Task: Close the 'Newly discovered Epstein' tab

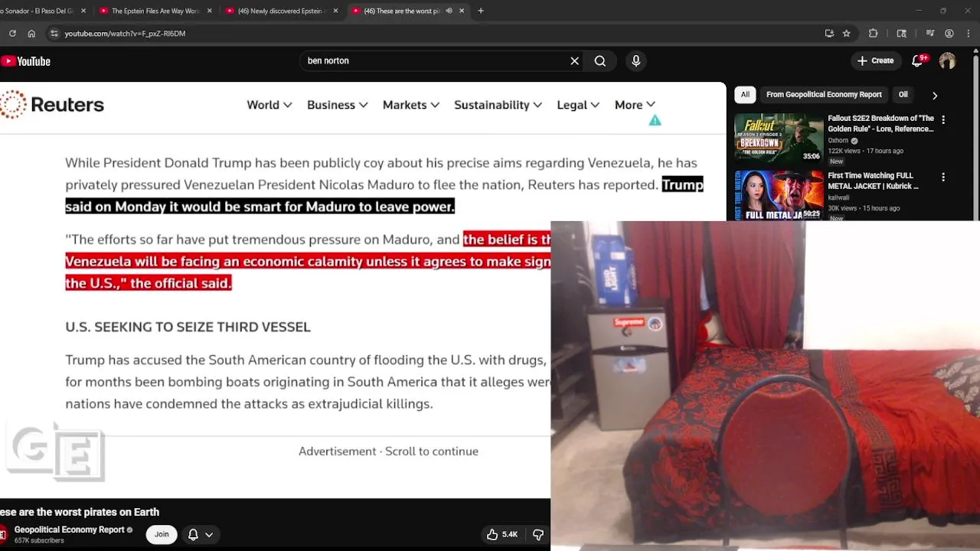Action: (335, 11)
